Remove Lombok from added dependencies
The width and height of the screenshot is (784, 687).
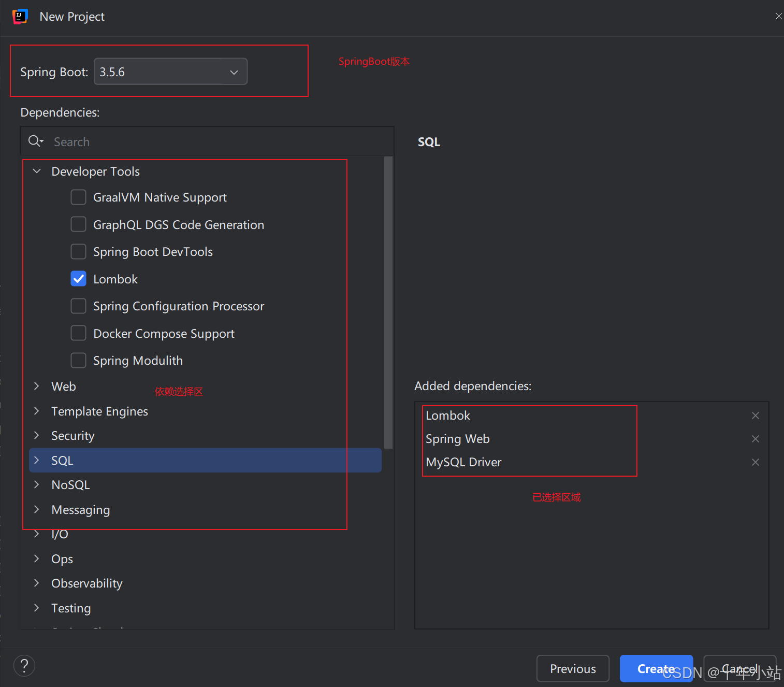[756, 416]
